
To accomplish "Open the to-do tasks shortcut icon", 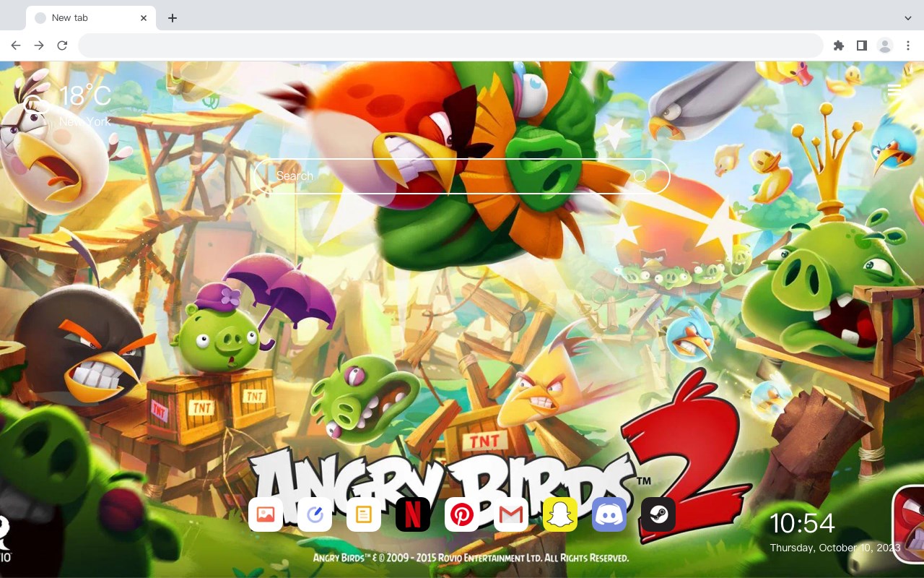I will (x=315, y=514).
